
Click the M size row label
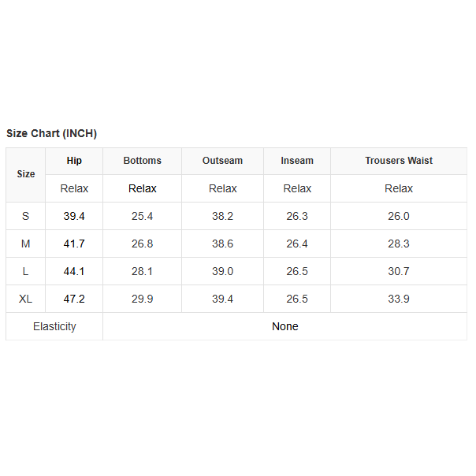tap(26, 244)
